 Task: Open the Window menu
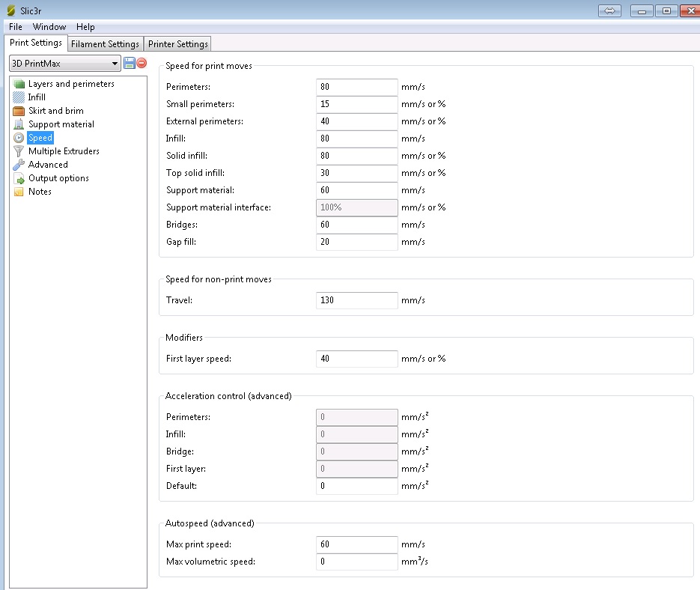pos(49,27)
